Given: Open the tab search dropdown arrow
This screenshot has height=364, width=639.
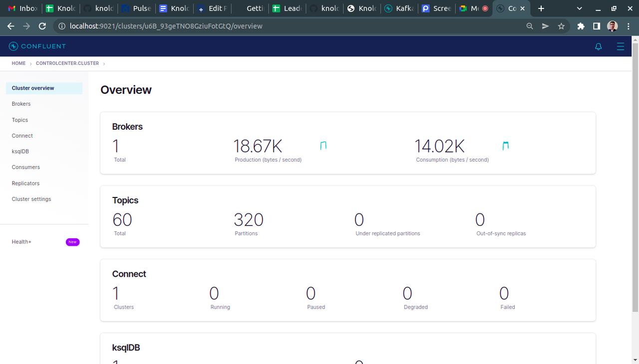Looking at the screenshot, I should pyautogui.click(x=580, y=8).
